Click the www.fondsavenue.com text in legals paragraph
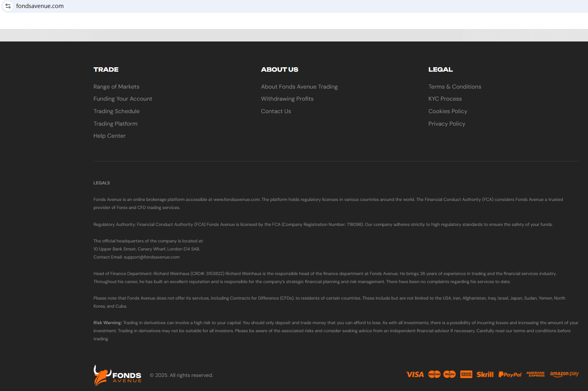The image size is (588, 391). pos(236,199)
